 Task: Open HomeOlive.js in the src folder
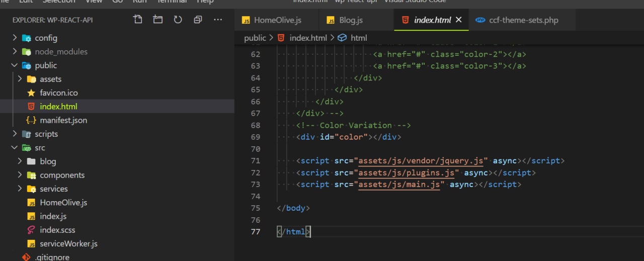[x=63, y=203]
